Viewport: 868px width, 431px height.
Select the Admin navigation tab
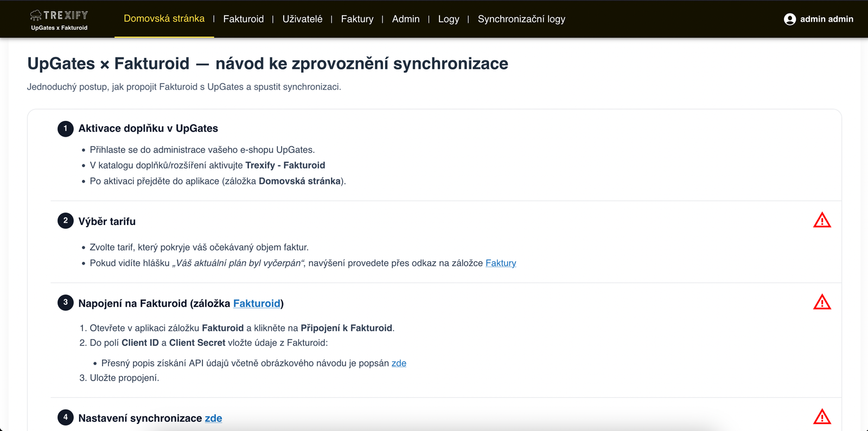pos(406,19)
